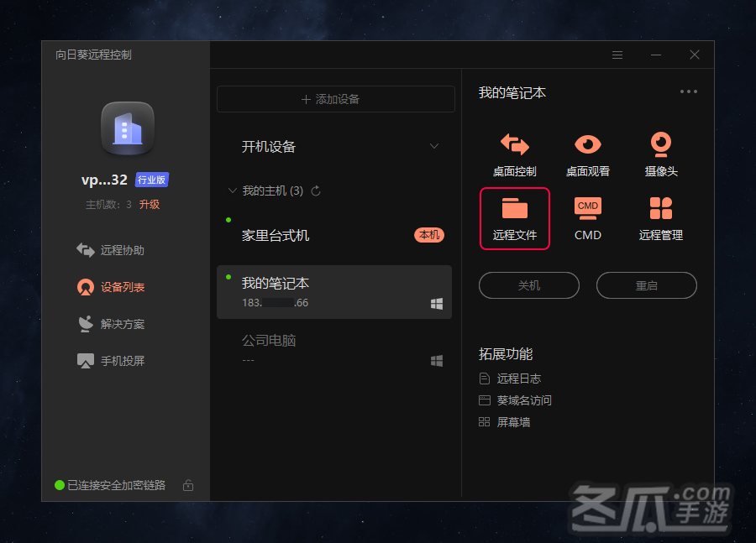Launch the remote CMD tool
The height and width of the screenshot is (543, 756).
click(588, 219)
